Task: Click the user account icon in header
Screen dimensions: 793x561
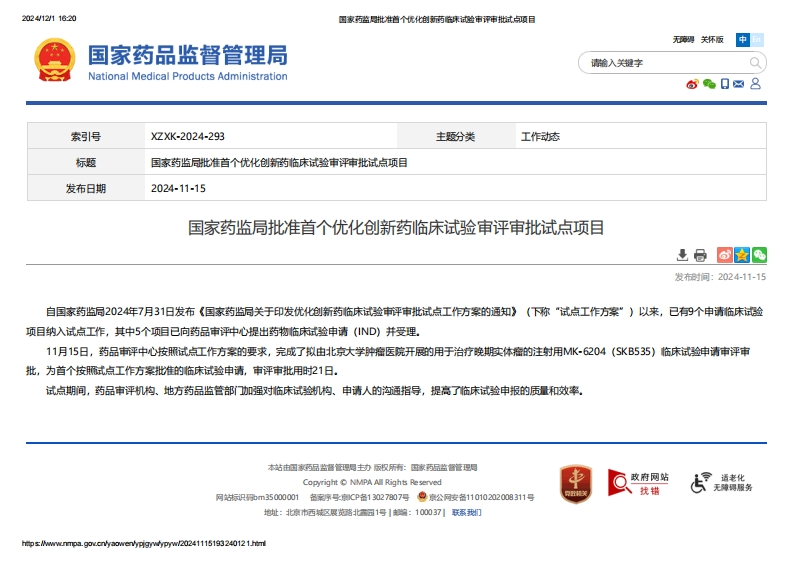Action: click(756, 84)
